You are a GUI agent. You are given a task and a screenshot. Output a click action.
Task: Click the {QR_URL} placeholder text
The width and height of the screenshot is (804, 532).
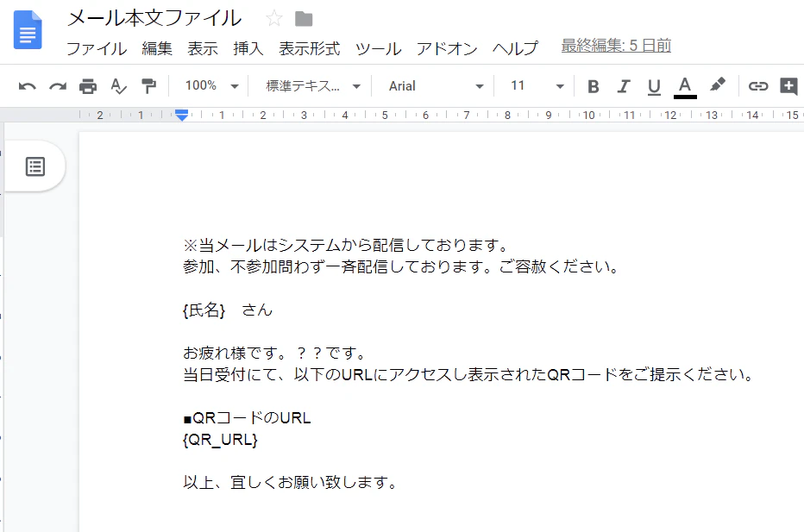tap(220, 440)
